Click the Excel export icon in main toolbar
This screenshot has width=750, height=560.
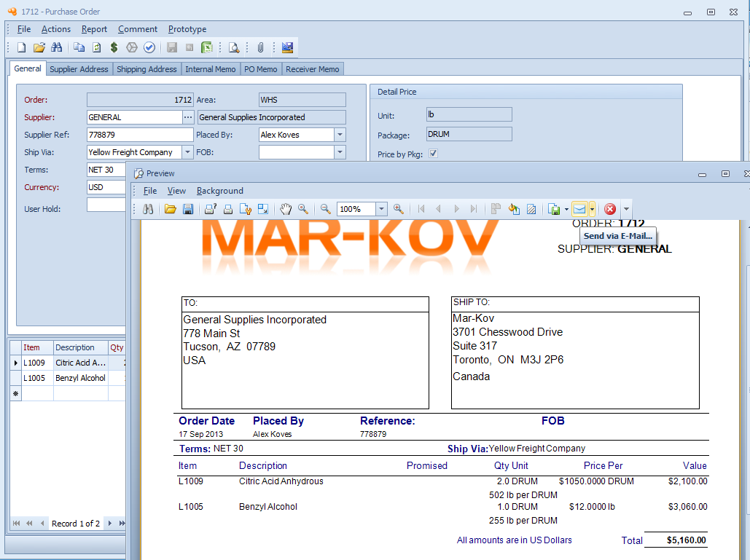point(207,47)
